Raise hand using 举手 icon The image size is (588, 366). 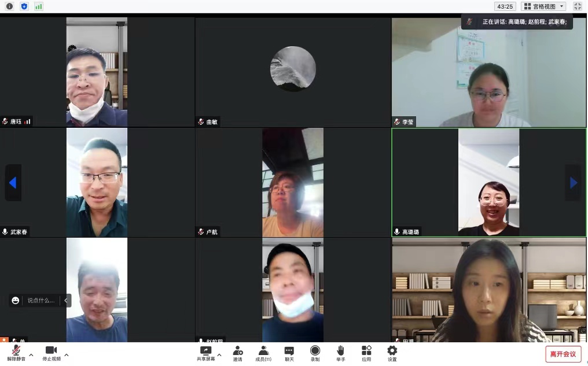(340, 353)
